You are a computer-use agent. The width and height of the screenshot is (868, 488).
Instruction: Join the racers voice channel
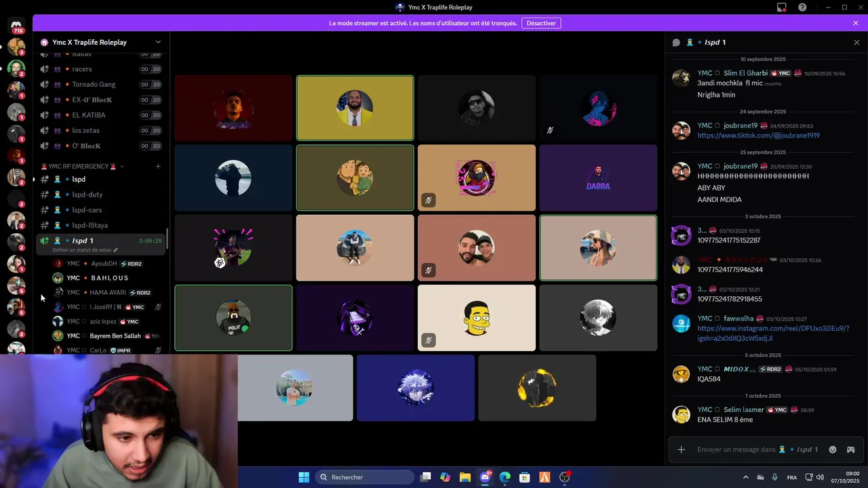click(100, 69)
